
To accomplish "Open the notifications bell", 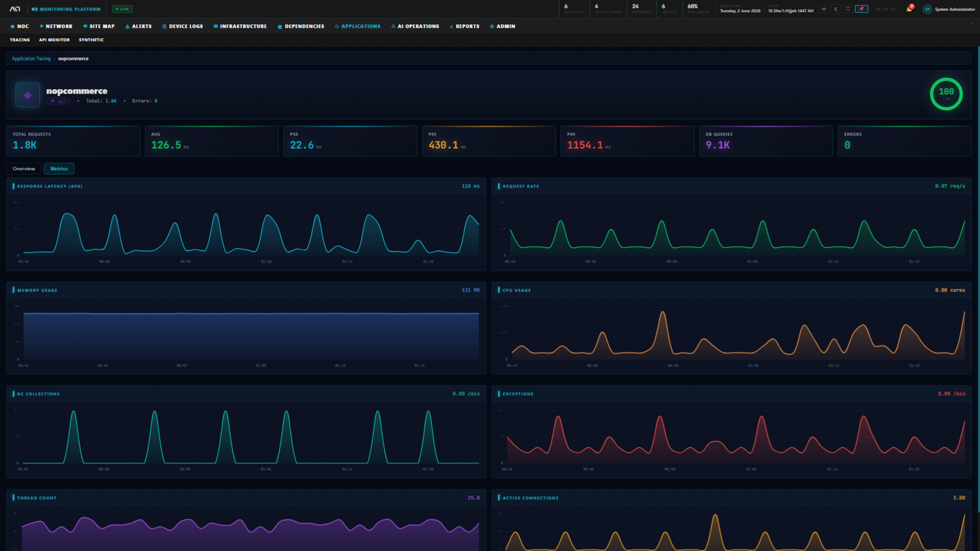I will tap(910, 9).
